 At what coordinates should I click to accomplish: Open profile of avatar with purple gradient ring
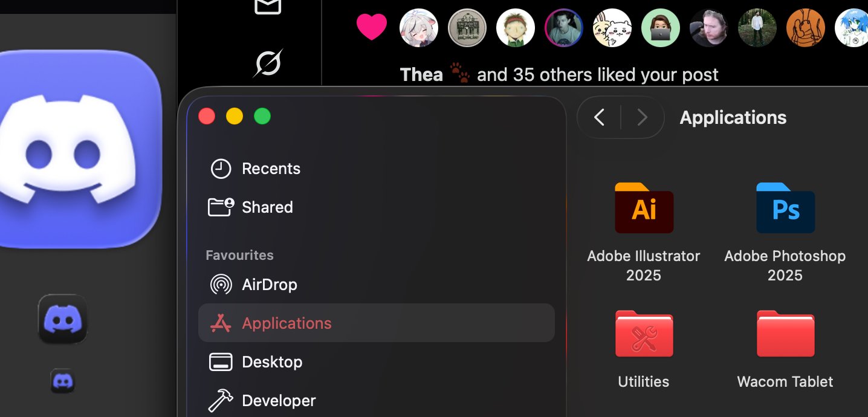[564, 28]
